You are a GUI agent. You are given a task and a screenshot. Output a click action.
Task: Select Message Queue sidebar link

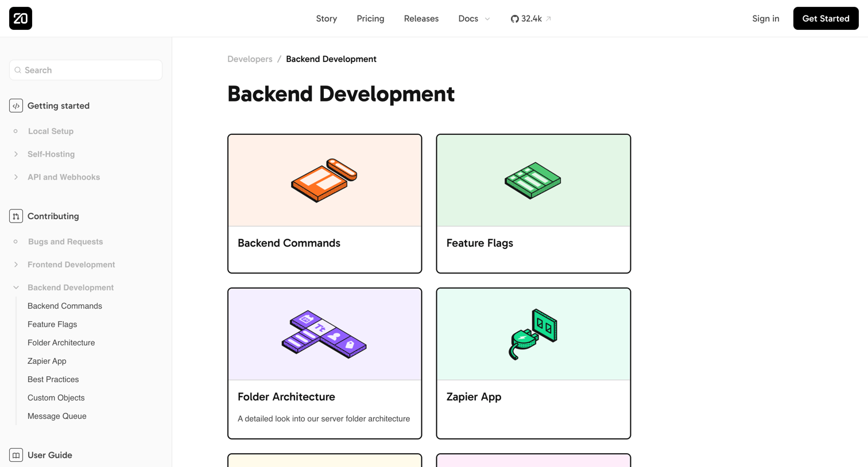57,416
